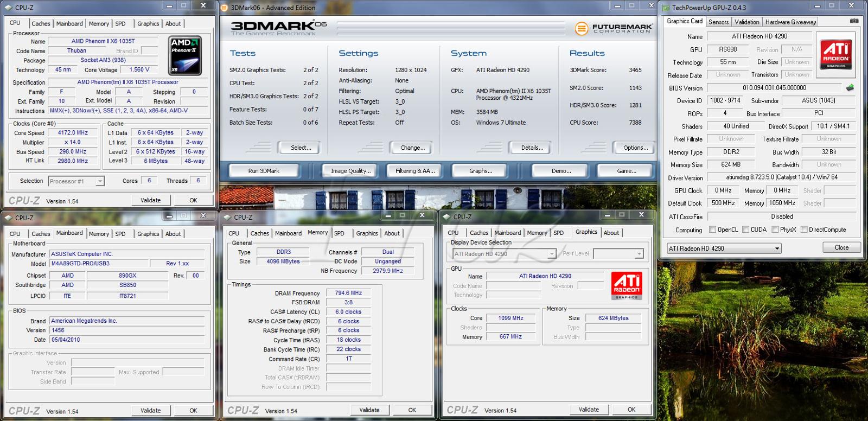
Task: Click the GPU Core clock value 1099 MHz
Action: (x=511, y=318)
